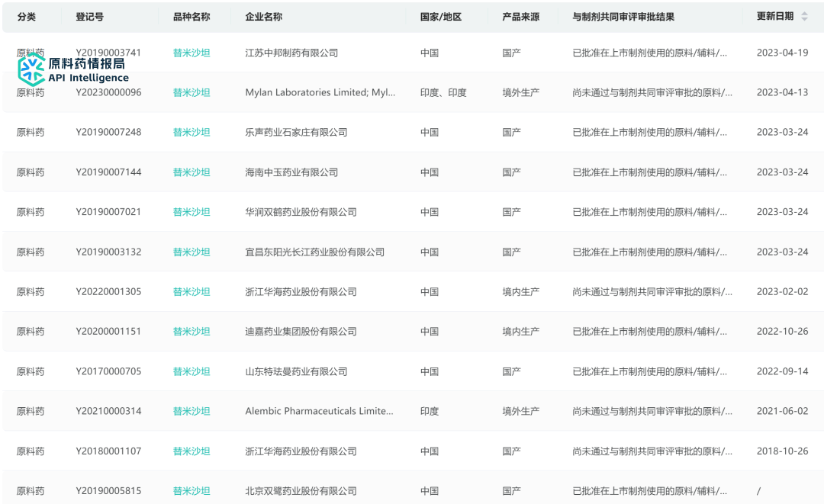The width and height of the screenshot is (824, 504).
Task: Click approval result text in row Y20170000705
Action: [x=649, y=371]
